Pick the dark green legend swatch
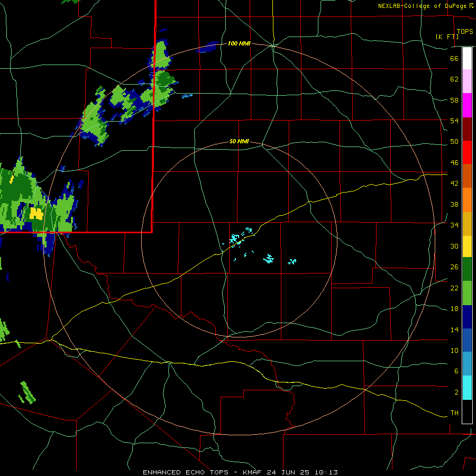 click(467, 269)
